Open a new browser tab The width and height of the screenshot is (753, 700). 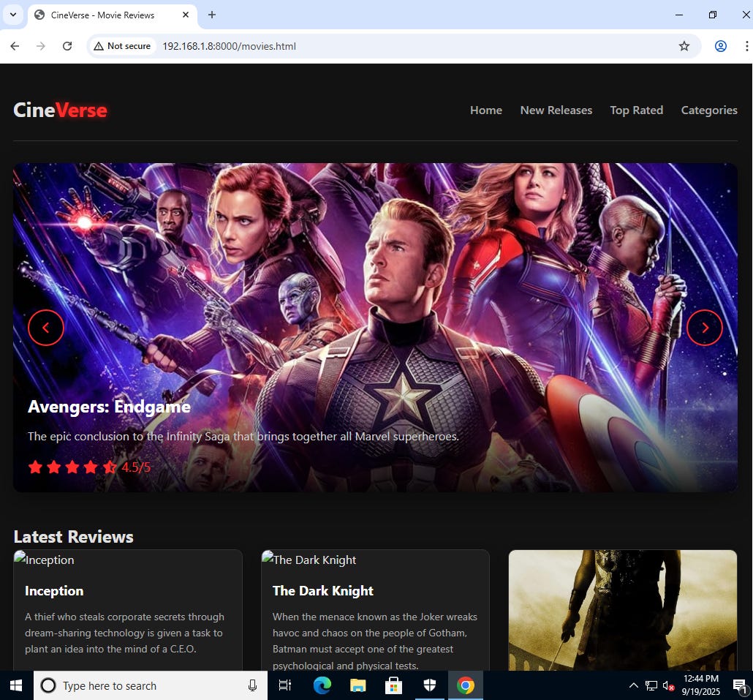212,15
